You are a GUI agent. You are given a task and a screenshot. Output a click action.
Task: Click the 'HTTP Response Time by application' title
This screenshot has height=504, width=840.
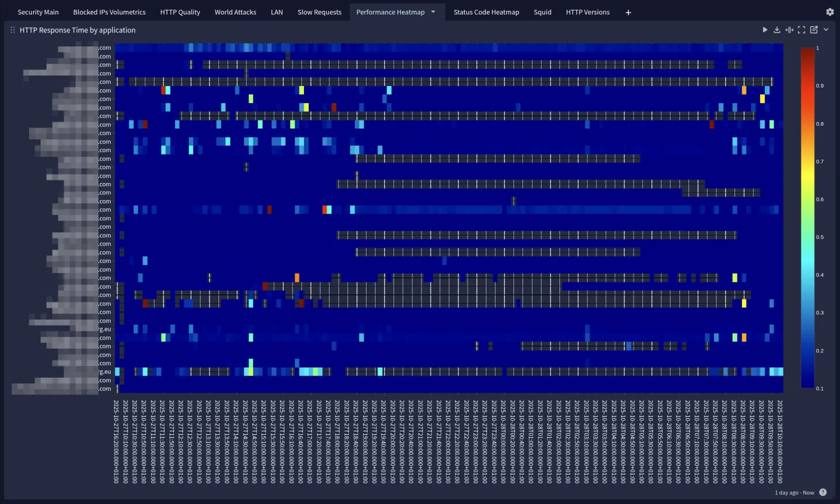77,30
